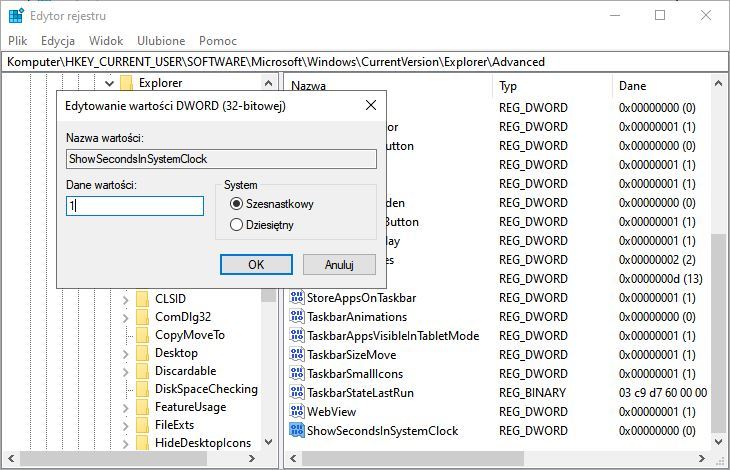Select the Szesnastkowy radio button
This screenshot has width=730, height=470.
[x=237, y=204]
